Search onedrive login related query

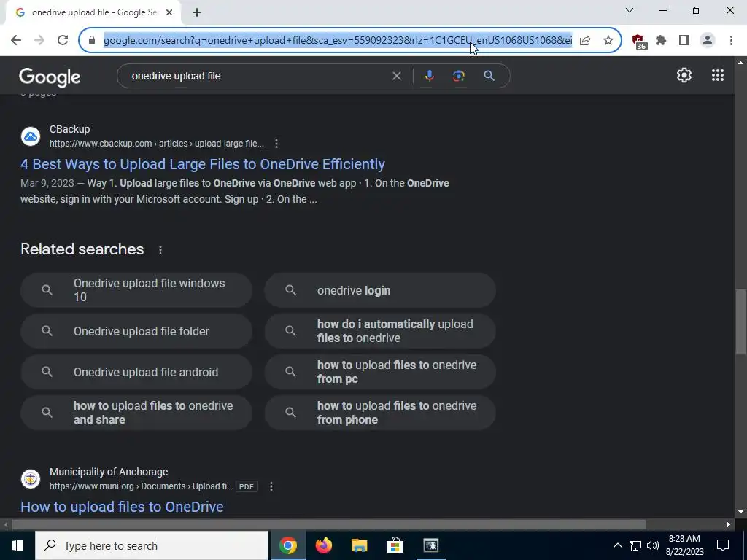(380, 290)
